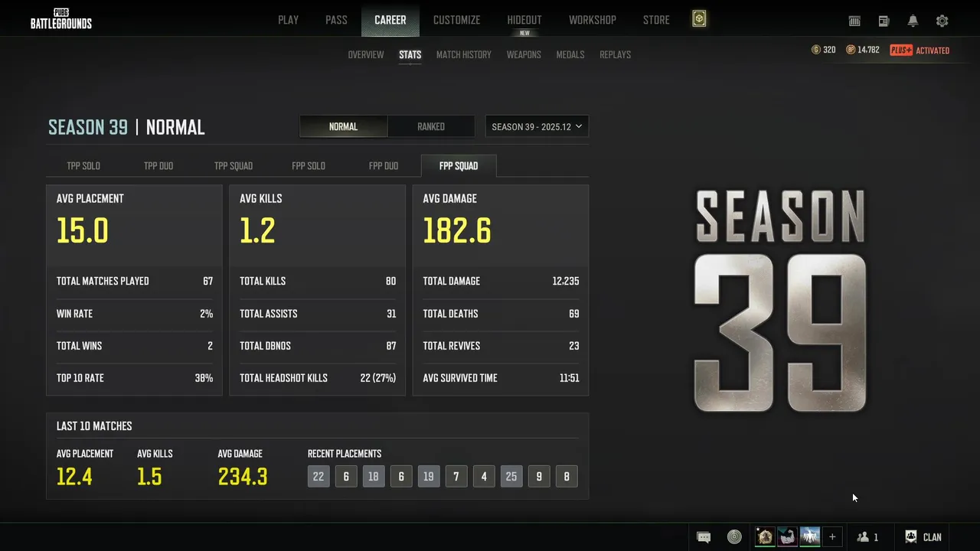Select the FPP Solo tab
Screen dimensions: 980x551
[x=309, y=166]
